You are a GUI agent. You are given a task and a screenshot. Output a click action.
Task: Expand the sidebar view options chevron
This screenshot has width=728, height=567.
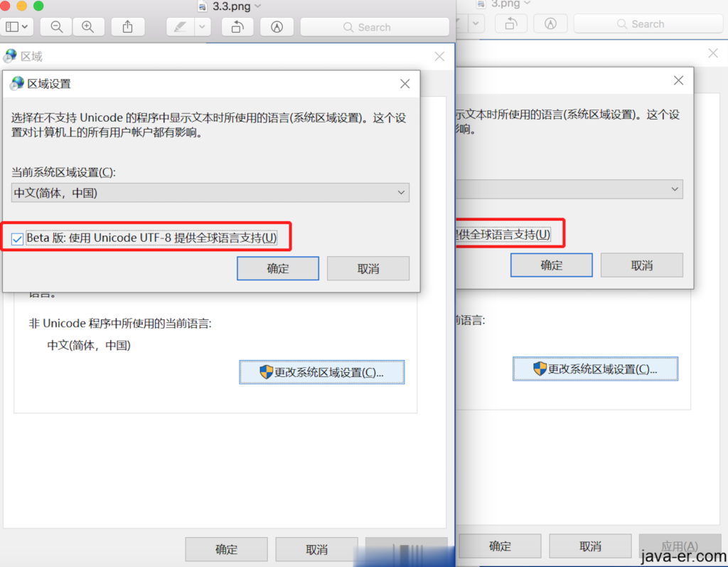coord(25,27)
